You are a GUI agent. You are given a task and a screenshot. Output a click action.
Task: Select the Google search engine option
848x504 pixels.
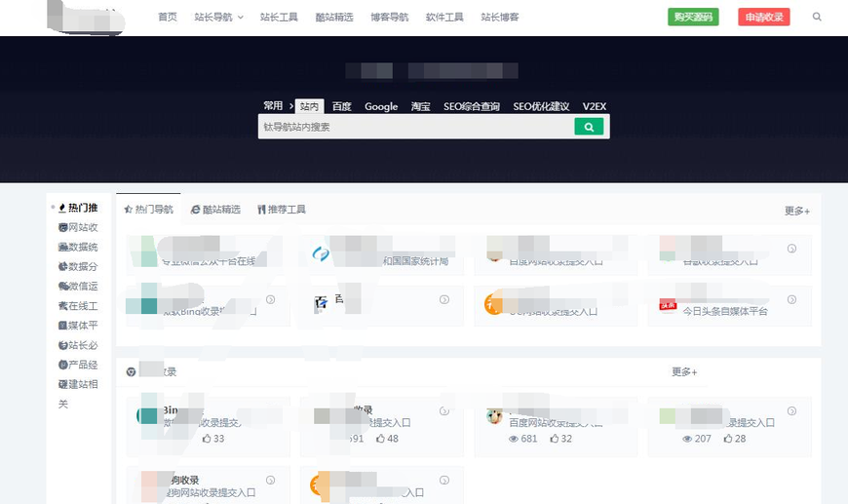click(x=381, y=106)
